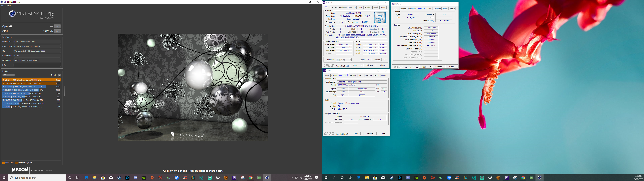Viewport: 644px width, 181px height.
Task: Switch to Caches tab in CPU-Z CPU window
Action: (334, 8)
